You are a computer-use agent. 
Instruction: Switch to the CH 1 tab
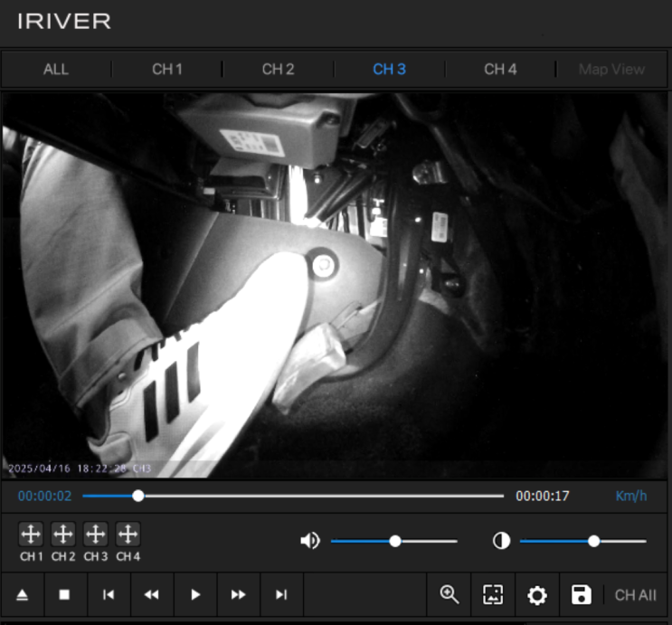pyautogui.click(x=167, y=69)
